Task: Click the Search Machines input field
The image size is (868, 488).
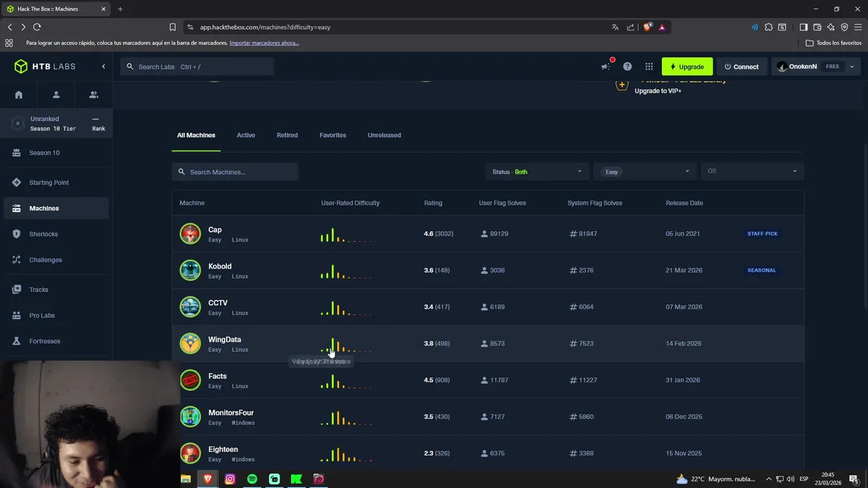Action: pos(235,172)
